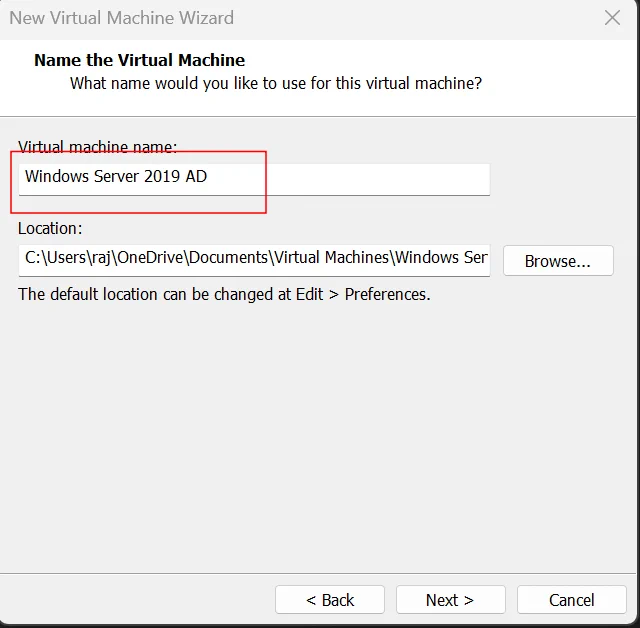Place cursor after 'AD' in name field
The image size is (640, 628).
[x=209, y=176]
